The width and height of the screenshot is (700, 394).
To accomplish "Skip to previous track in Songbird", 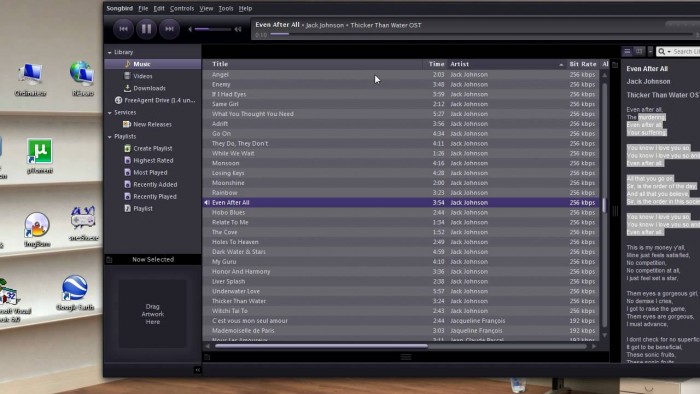I will pyautogui.click(x=124, y=29).
